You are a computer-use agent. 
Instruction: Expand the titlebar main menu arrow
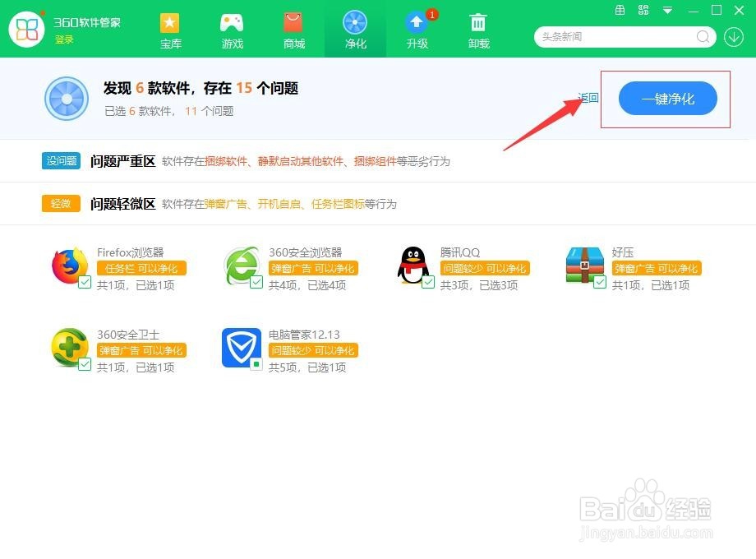[666, 11]
